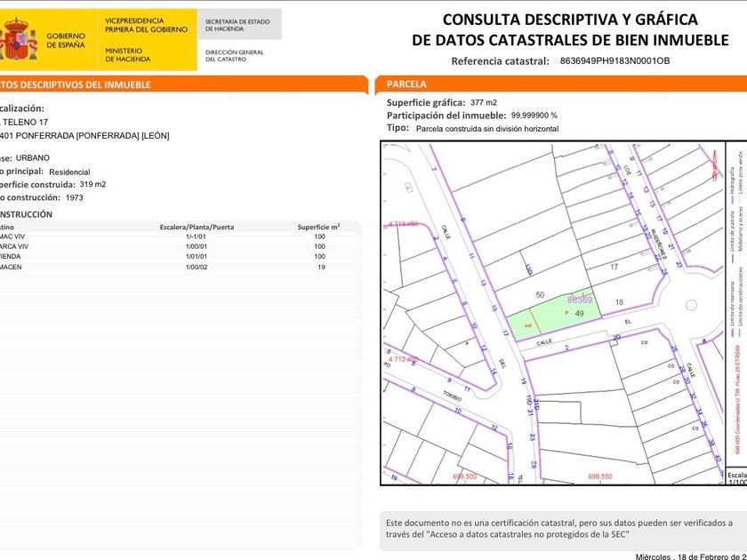This screenshot has height=560, width=747.
Task: Click the 'Superficie m²' column header
Action: [x=318, y=228]
